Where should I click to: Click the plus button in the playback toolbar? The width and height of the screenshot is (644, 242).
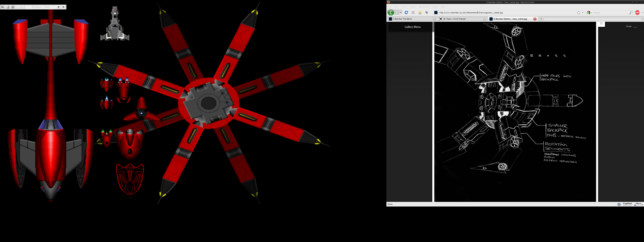(59, 7)
